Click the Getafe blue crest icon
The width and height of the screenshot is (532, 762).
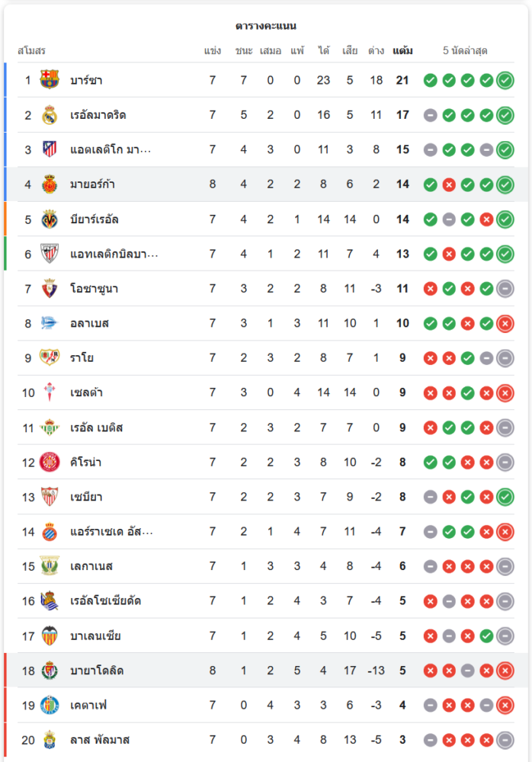[50, 705]
